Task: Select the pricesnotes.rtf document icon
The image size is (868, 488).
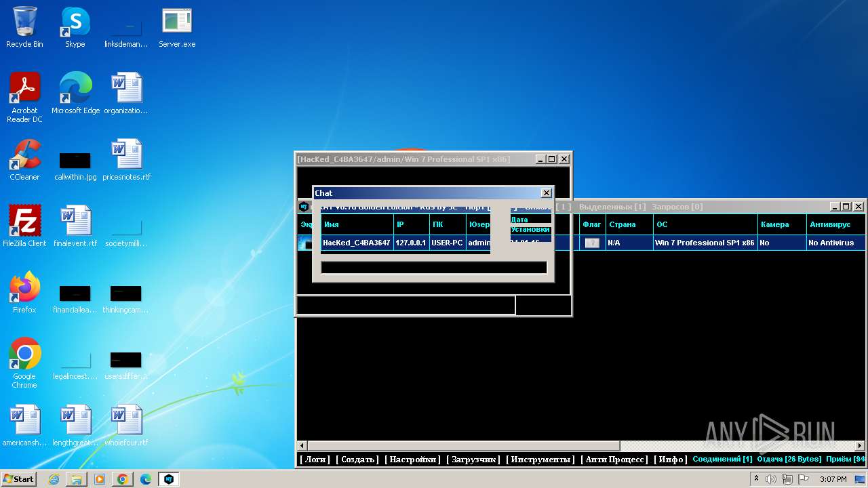Action: click(126, 160)
